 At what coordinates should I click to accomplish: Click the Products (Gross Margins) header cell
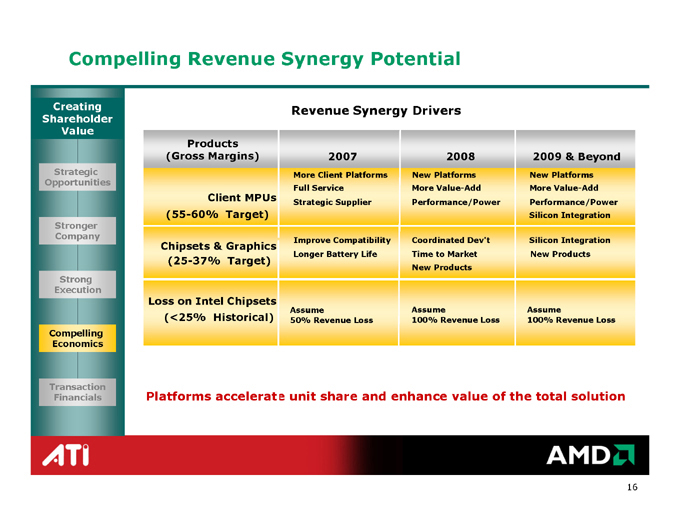tap(212, 148)
